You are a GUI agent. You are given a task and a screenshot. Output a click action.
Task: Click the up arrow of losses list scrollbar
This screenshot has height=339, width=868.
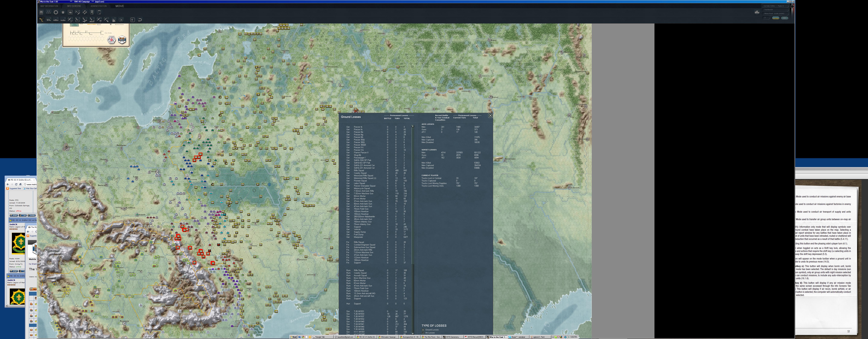tap(413, 126)
